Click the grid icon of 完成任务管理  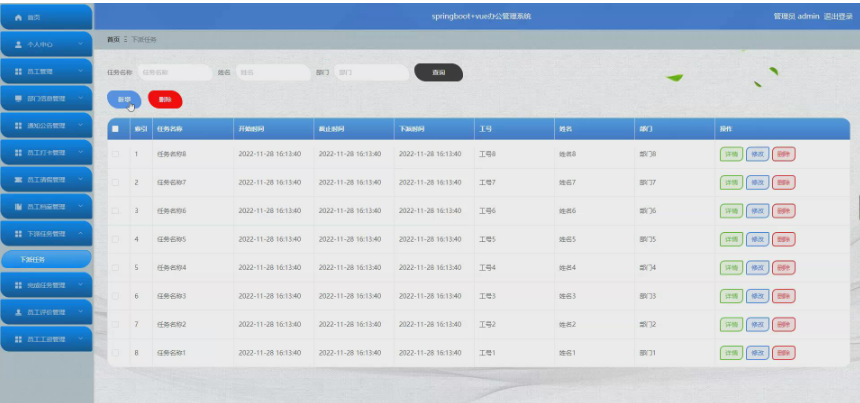[18, 285]
